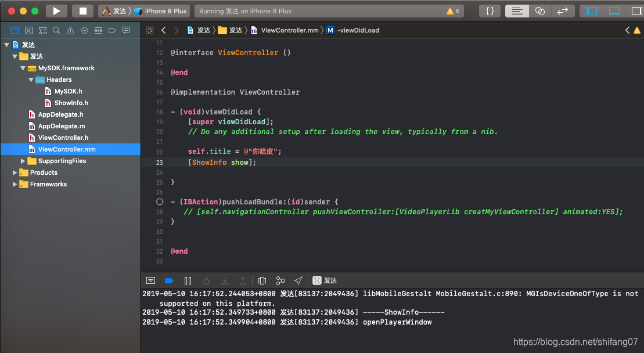Switch to the Standard editor

click(x=517, y=11)
